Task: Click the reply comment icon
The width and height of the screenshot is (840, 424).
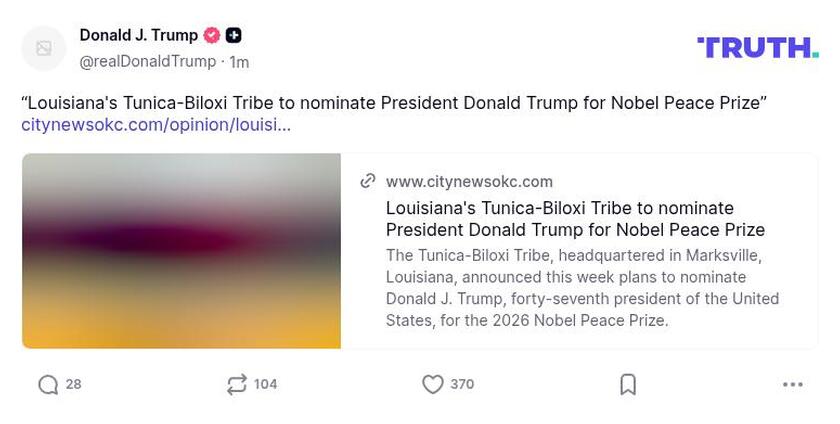Action: (48, 385)
